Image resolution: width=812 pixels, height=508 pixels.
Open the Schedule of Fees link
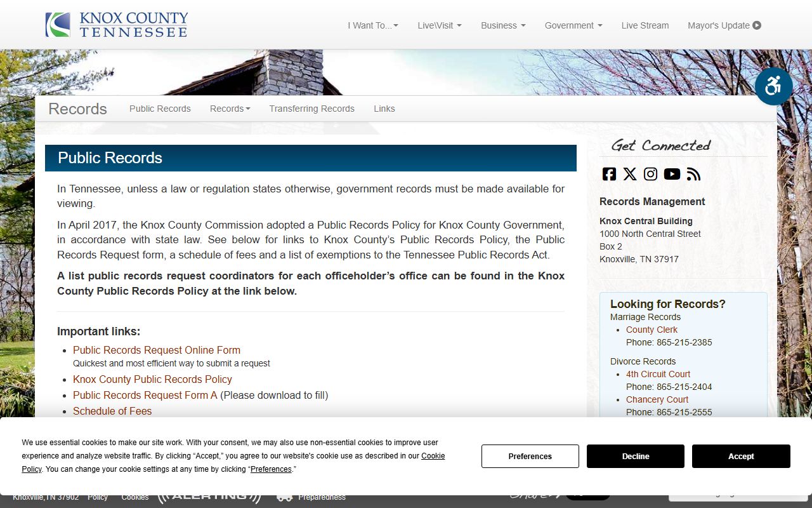pos(112,411)
